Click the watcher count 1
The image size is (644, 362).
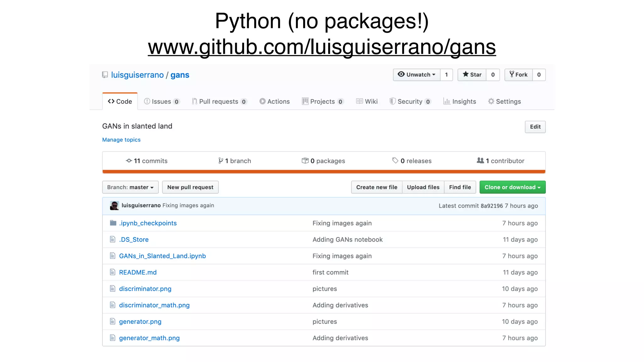pyautogui.click(x=446, y=75)
